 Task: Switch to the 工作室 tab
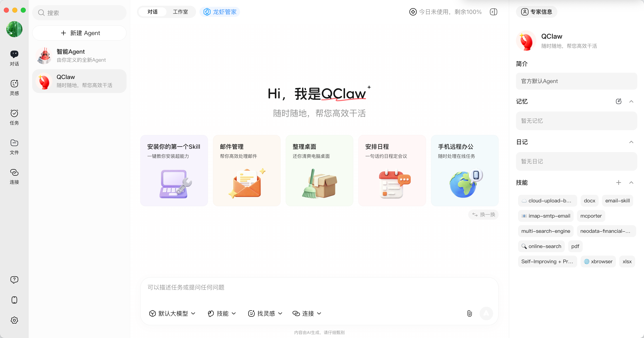180,12
